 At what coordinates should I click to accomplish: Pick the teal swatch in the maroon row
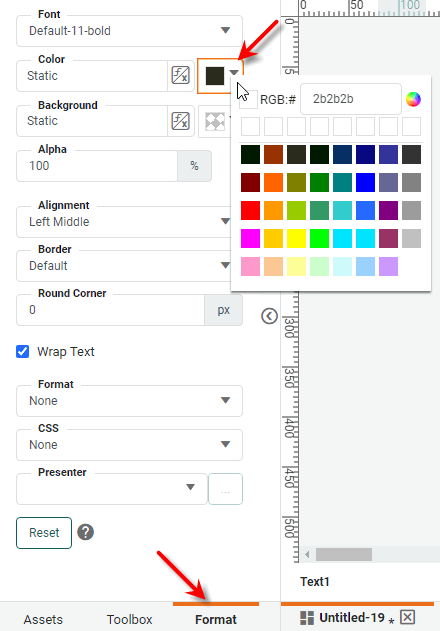tap(343, 182)
